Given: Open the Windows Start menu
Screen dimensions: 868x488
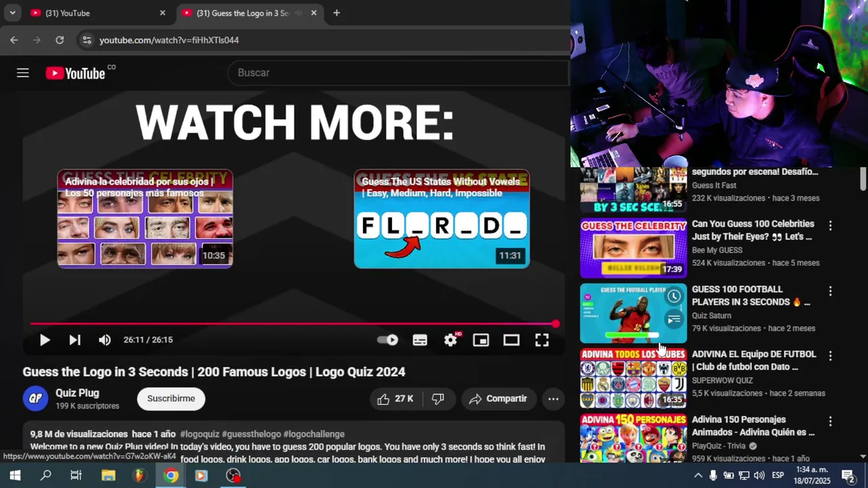Looking at the screenshot, I should [14, 475].
